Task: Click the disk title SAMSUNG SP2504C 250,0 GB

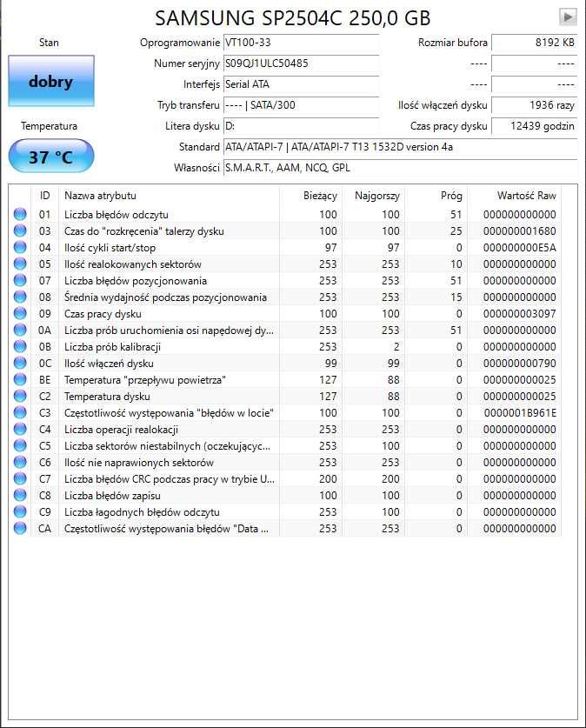Action: tap(293, 18)
